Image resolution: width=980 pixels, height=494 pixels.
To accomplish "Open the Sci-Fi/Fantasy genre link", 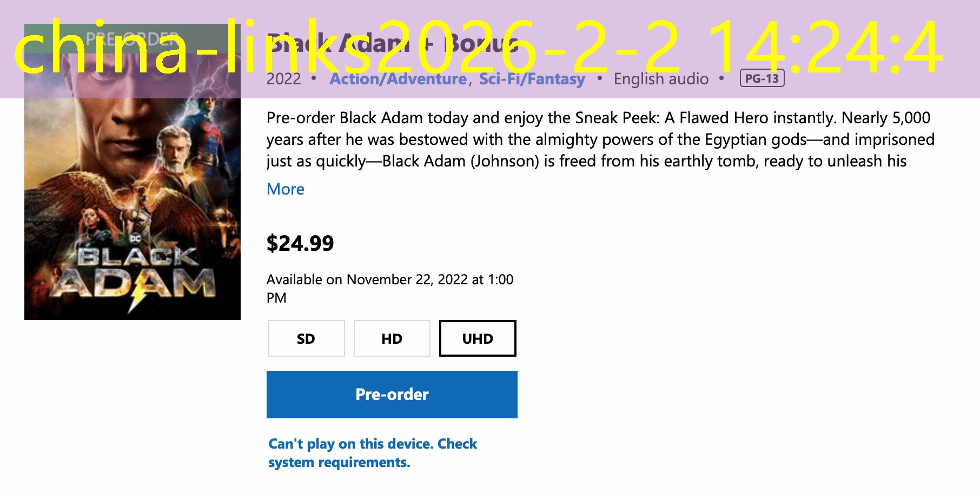I will point(532,79).
